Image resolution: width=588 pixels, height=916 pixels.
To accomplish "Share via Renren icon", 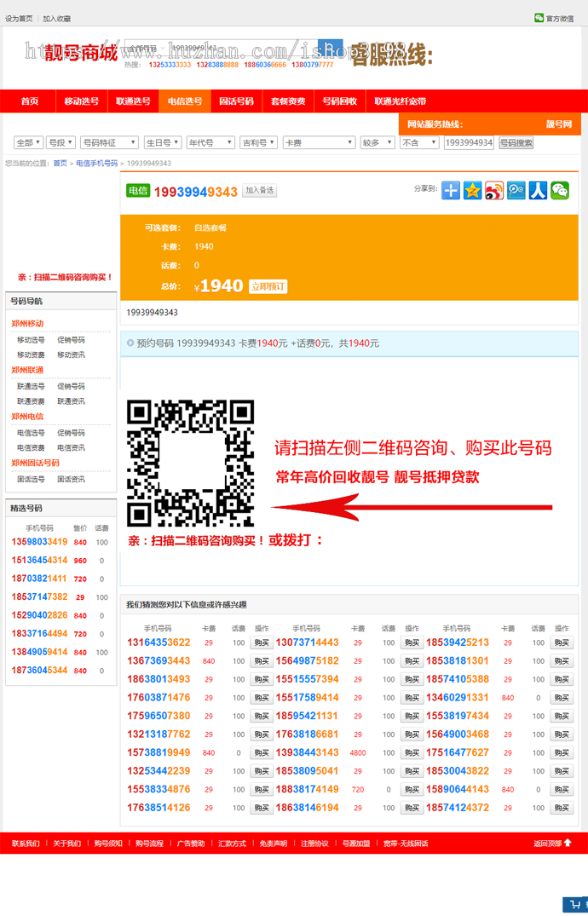I will click(538, 191).
